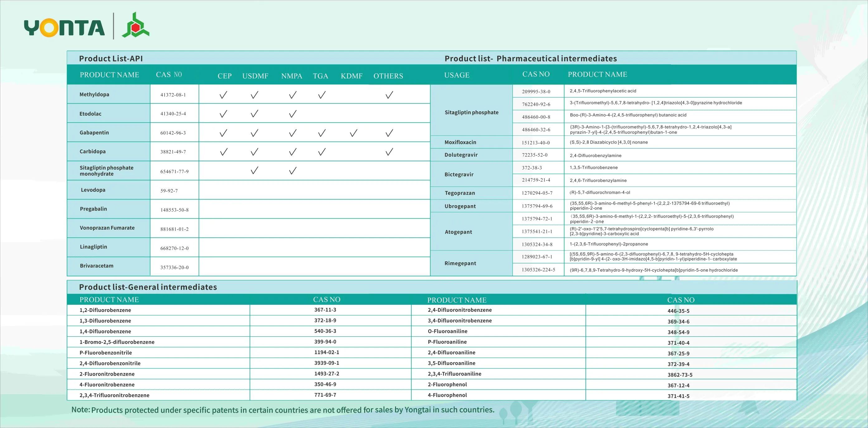Click the Gabapentin product name cell
Viewport: 868px width, 428px height.
94,133
